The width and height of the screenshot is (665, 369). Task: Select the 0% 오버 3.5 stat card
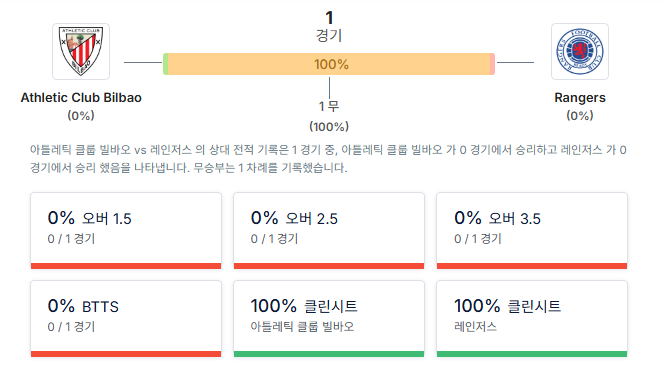[x=532, y=230]
